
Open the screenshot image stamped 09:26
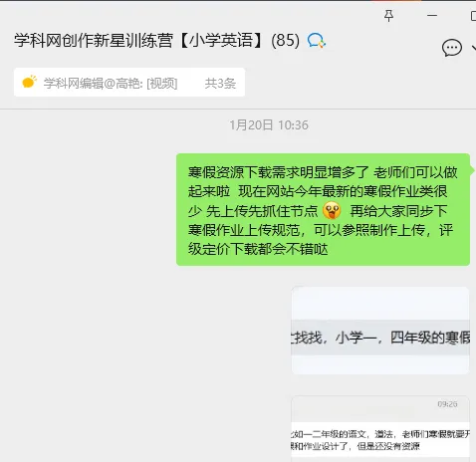coord(380,429)
